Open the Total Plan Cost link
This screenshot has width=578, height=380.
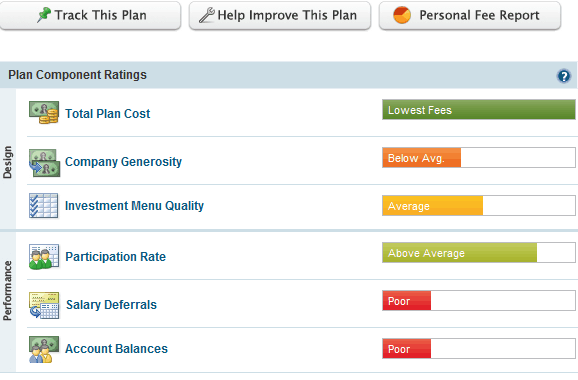(108, 114)
